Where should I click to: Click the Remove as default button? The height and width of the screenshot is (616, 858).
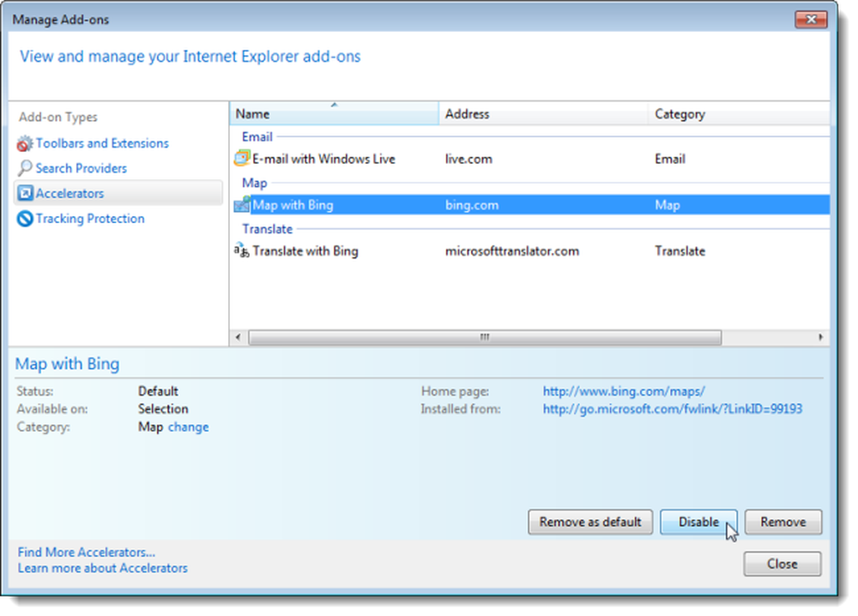(x=590, y=522)
